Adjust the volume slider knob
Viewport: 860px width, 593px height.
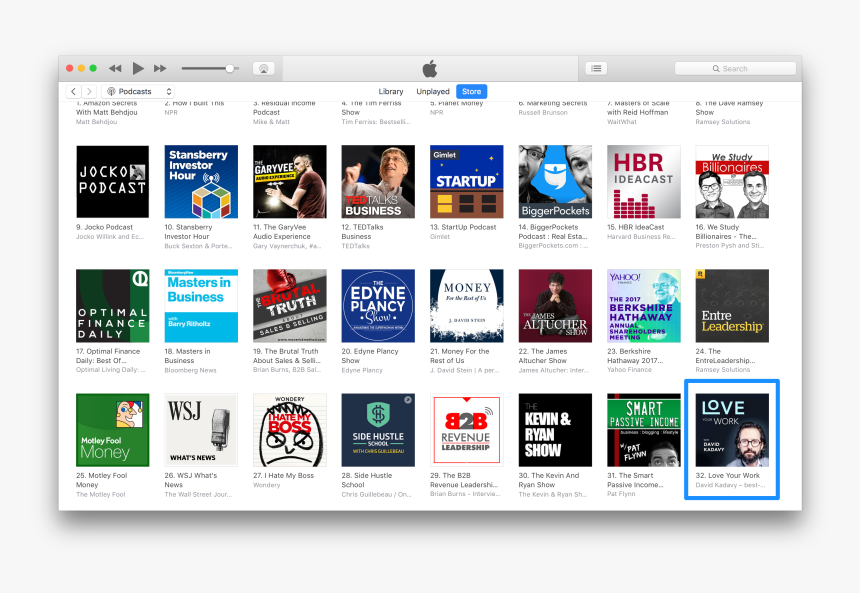tap(230, 69)
